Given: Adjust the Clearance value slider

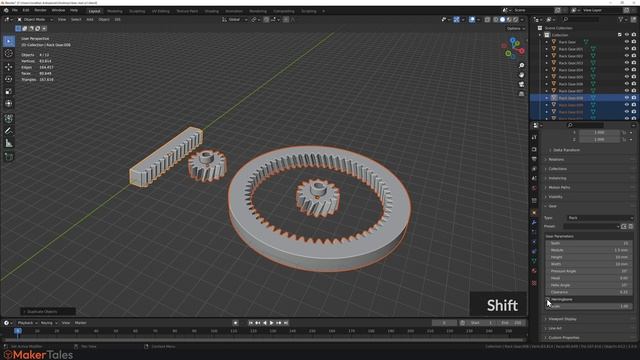Looking at the screenshot, I should 589,292.
